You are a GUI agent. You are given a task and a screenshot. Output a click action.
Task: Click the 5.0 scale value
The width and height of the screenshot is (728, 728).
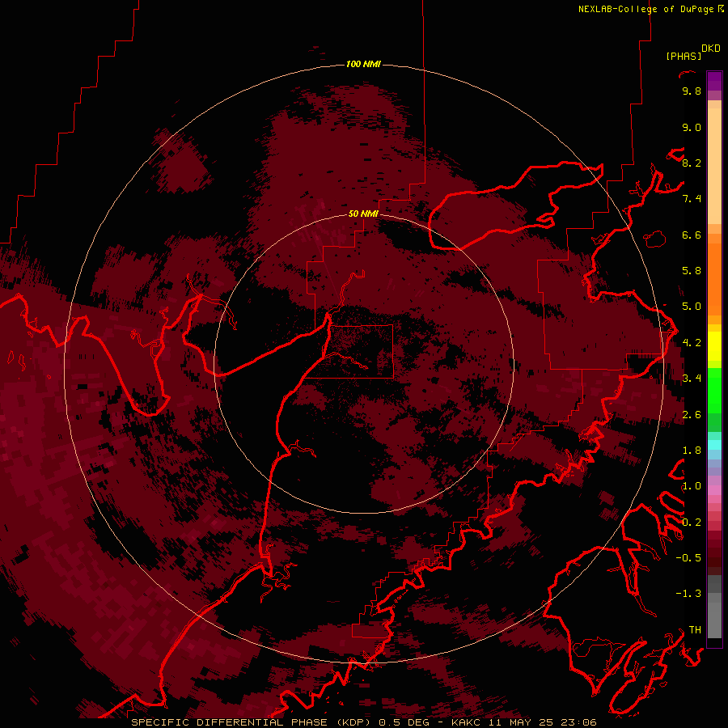click(x=692, y=307)
